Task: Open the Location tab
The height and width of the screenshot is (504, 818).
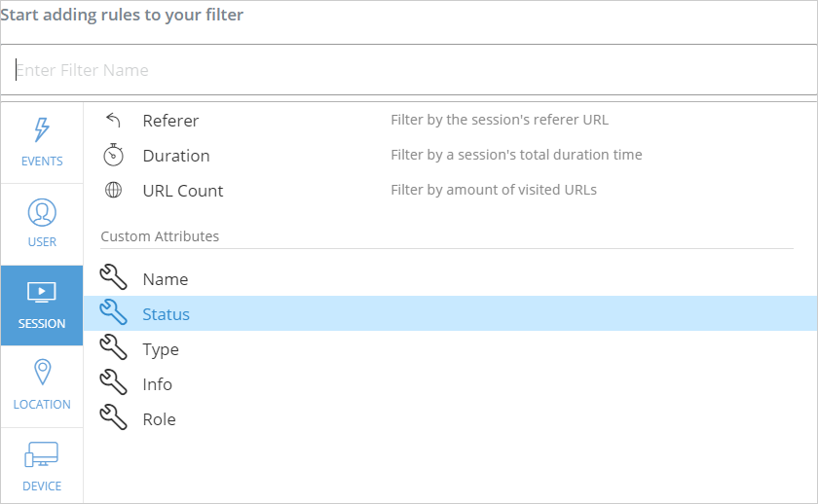Action: [42, 385]
